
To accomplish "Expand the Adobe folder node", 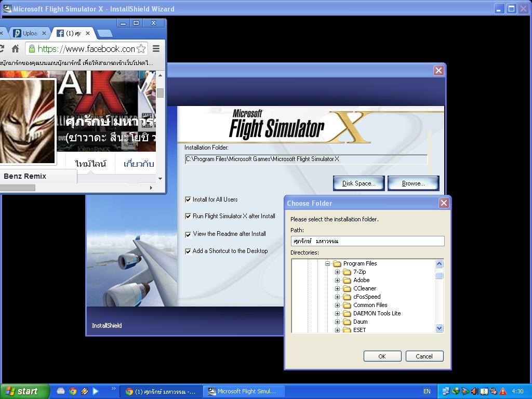I will tap(337, 280).
